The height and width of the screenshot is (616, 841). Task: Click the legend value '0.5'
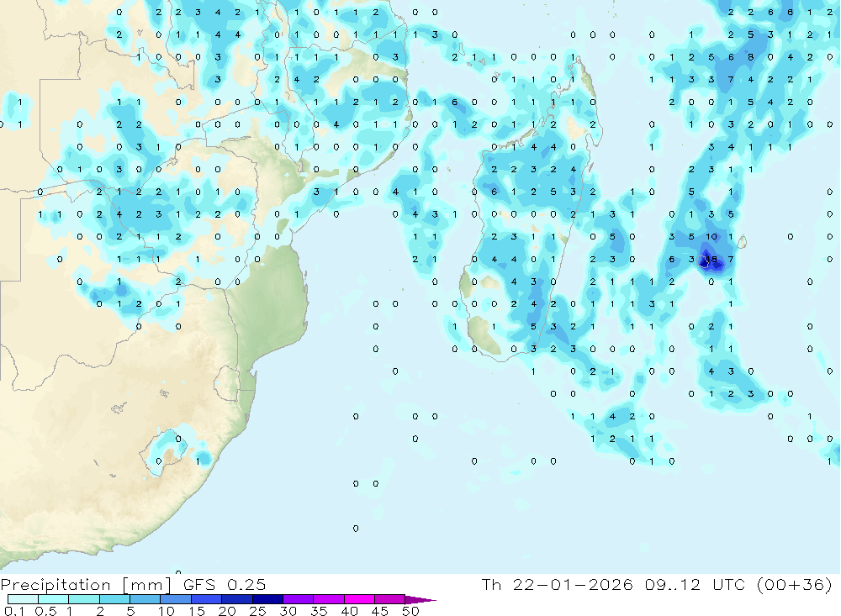(45, 611)
